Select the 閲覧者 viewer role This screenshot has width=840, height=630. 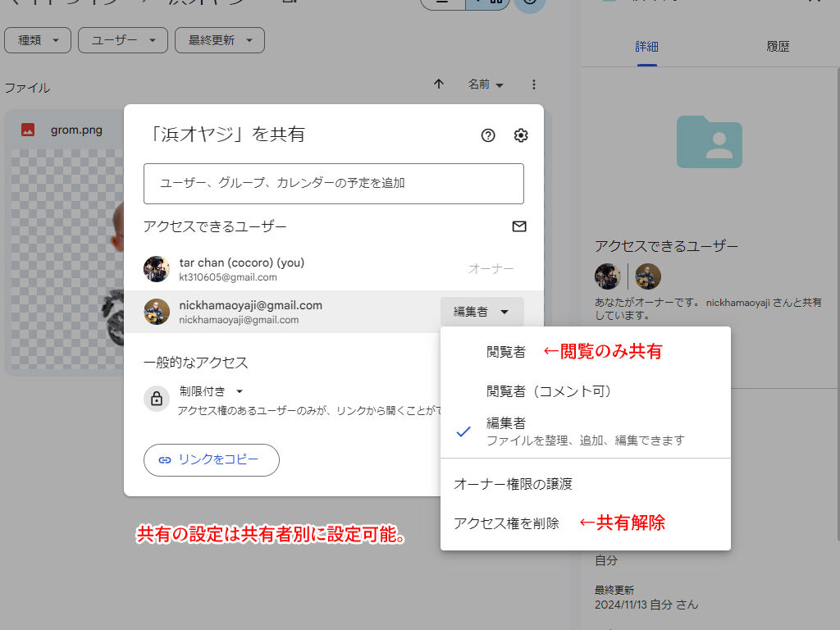click(x=506, y=352)
